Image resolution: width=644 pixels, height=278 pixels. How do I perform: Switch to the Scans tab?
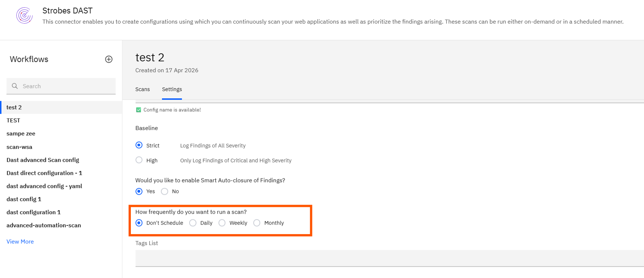142,89
